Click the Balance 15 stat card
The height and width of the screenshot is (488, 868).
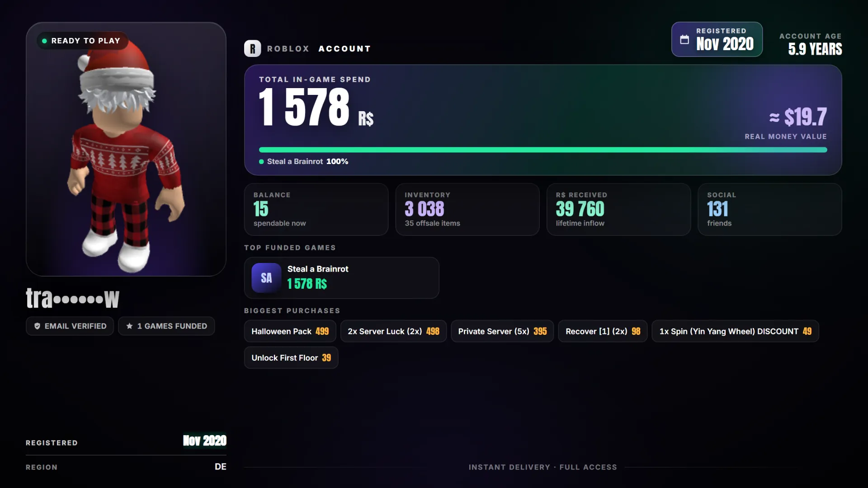click(316, 209)
